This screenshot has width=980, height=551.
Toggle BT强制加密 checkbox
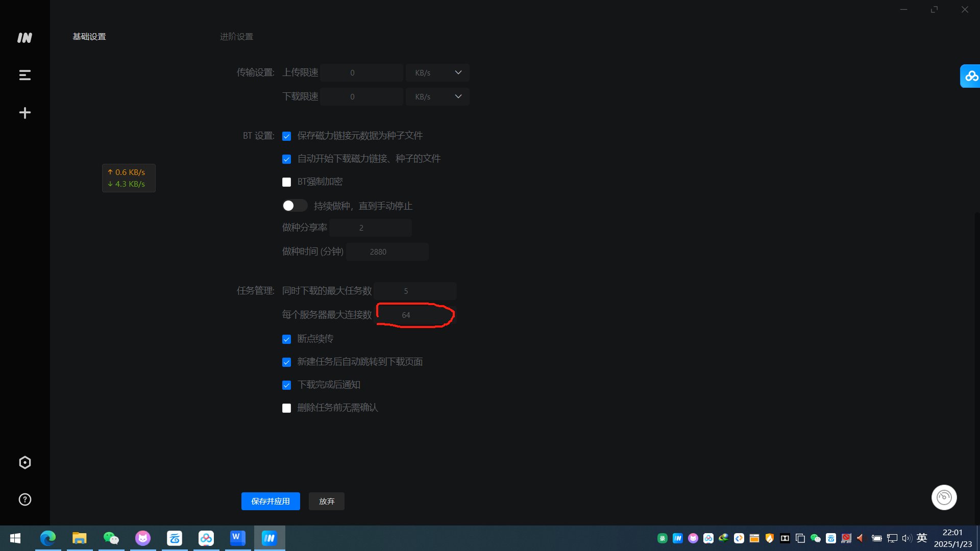tap(286, 182)
